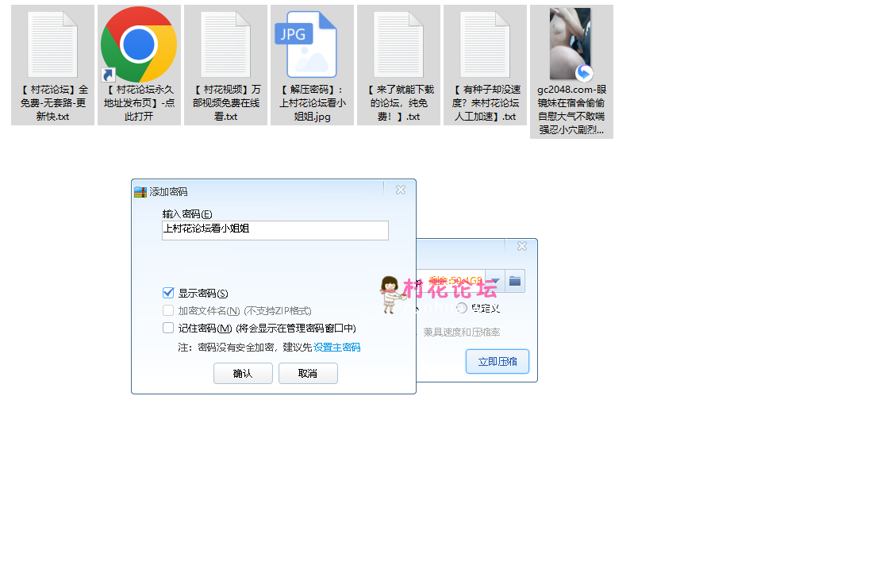This screenshot has height=588, width=876.
Task: Open the 【村花视频】万部视频免费在线看 file
Action: tap(225, 44)
